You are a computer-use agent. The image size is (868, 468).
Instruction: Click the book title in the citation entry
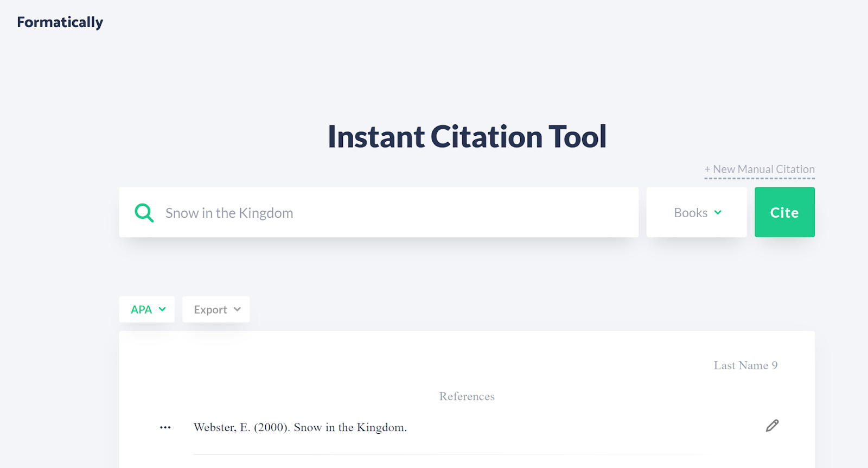point(350,428)
